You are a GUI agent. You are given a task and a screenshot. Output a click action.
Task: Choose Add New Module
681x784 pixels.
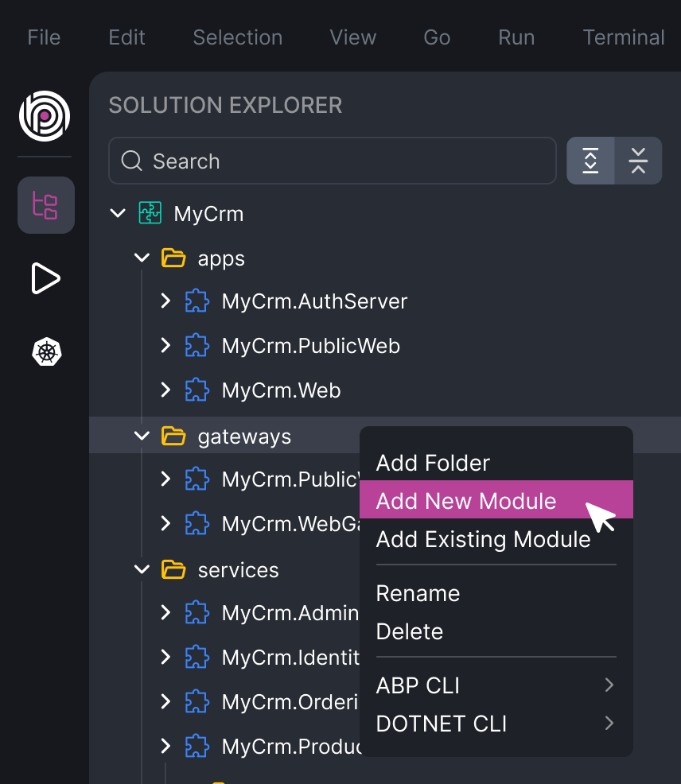[x=496, y=499]
